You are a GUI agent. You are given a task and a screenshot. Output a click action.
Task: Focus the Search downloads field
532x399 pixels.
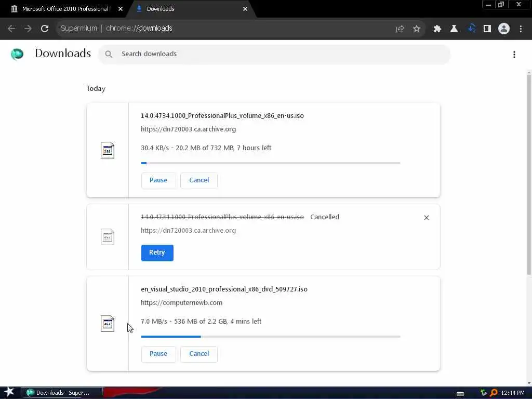pos(274,54)
